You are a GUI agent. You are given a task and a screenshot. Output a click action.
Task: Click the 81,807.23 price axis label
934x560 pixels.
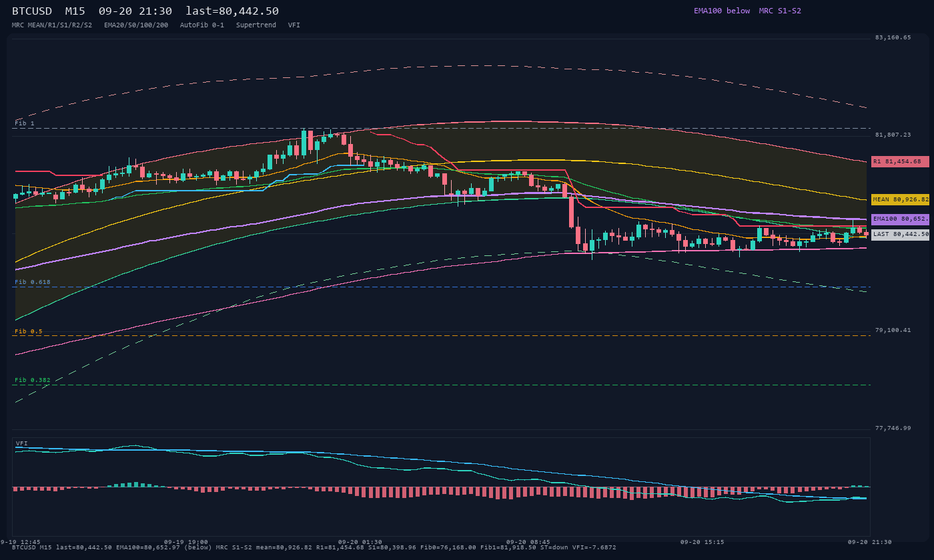point(893,135)
